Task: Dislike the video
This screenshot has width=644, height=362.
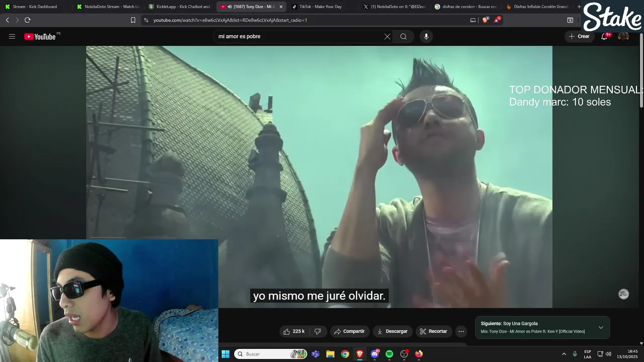Action: click(x=317, y=331)
